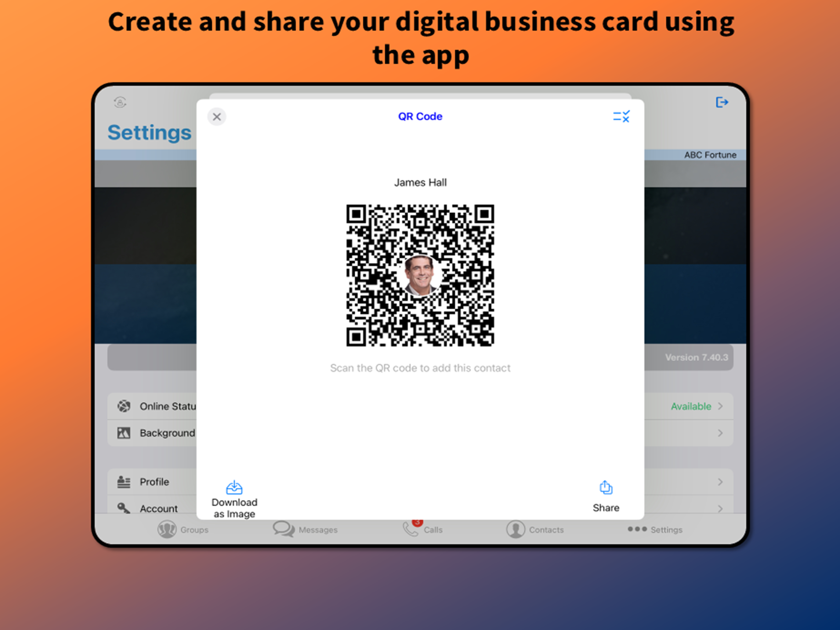This screenshot has height=630, width=840.
Task: Click the Available status text
Action: 691,406
